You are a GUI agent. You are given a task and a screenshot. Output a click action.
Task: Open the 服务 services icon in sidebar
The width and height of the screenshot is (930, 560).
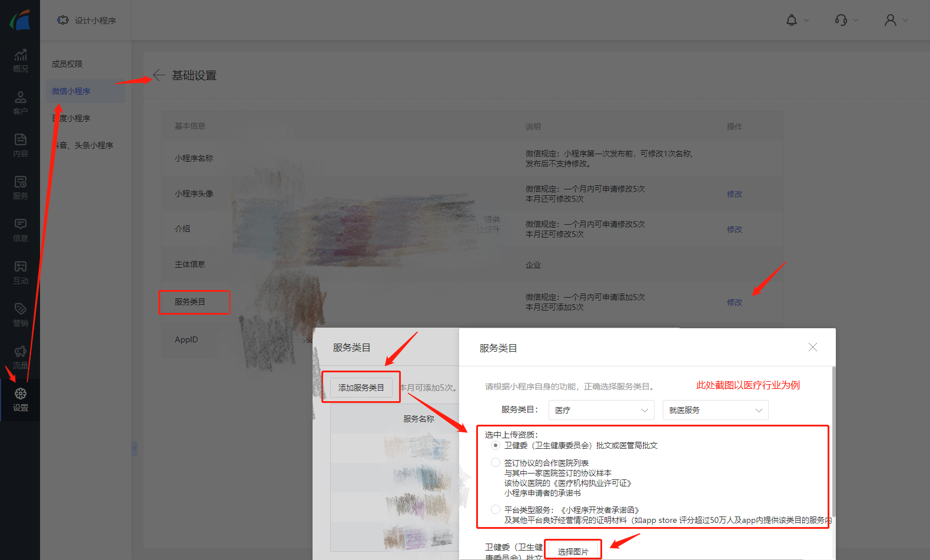20,182
